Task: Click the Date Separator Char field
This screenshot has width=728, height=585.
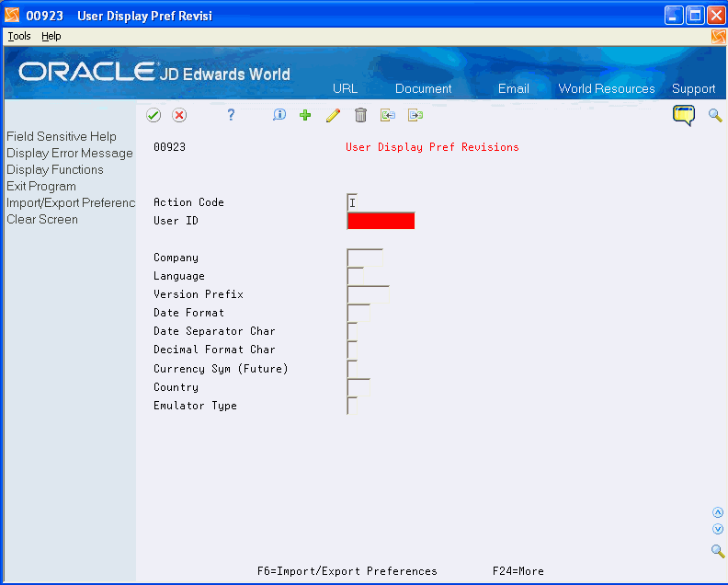Action: 352,331
